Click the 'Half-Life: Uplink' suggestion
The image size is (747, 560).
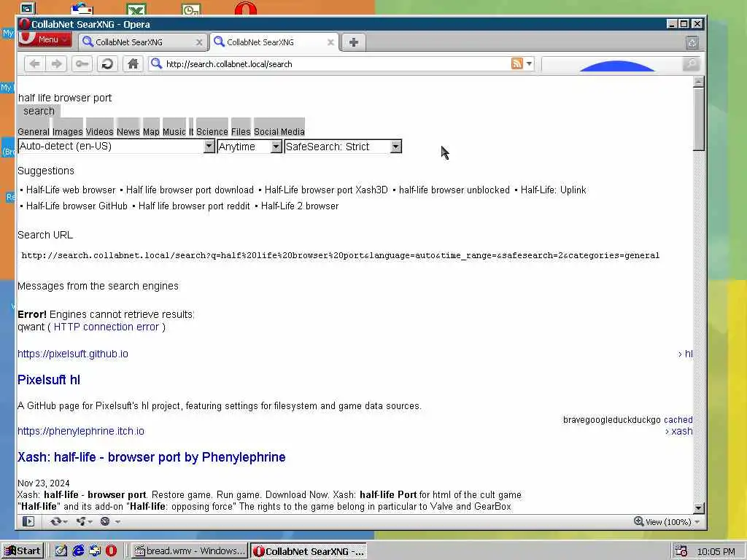click(553, 190)
